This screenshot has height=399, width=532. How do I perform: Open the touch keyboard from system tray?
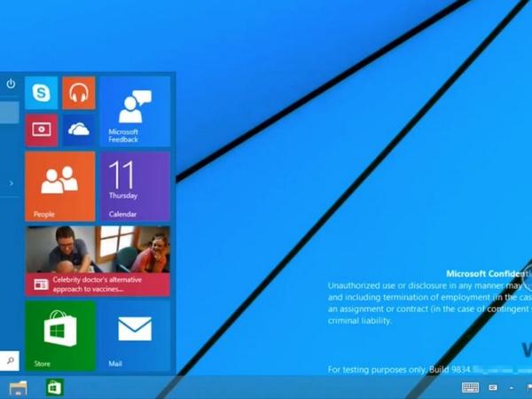click(x=470, y=387)
